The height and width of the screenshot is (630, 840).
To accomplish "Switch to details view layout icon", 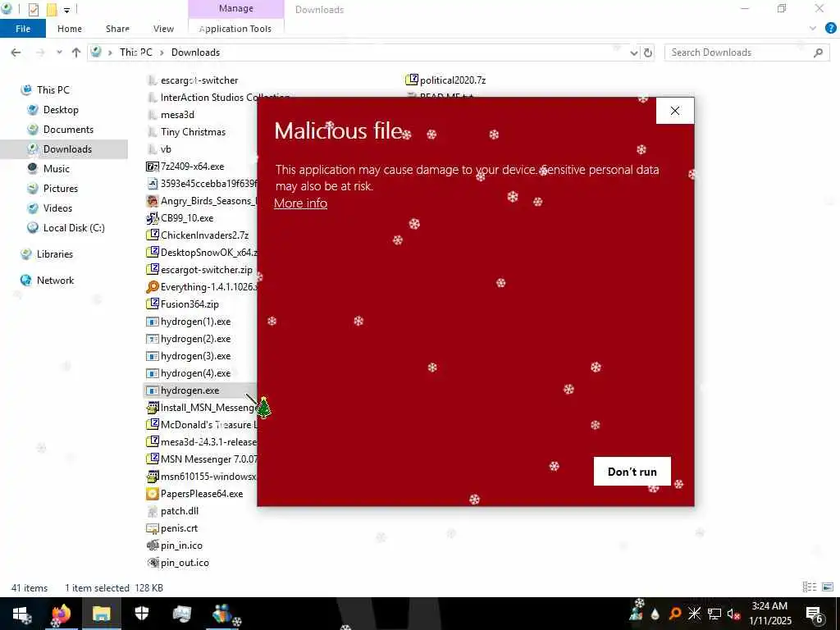I will click(x=810, y=587).
